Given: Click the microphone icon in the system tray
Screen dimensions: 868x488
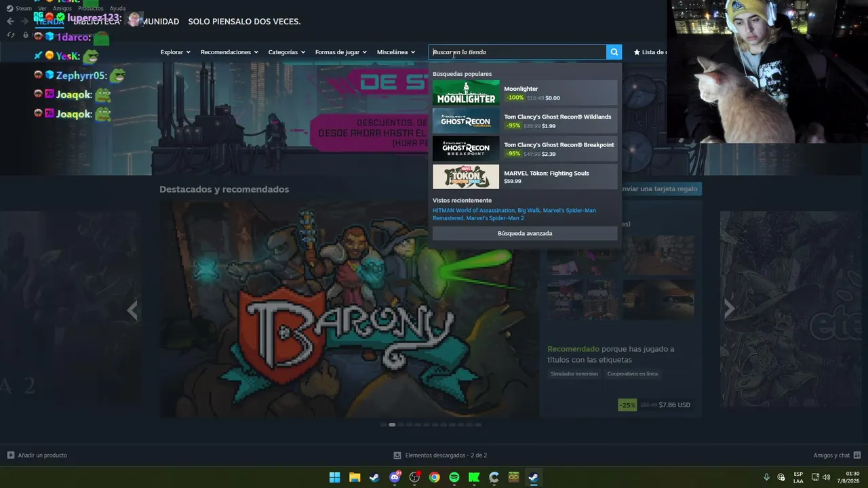Looking at the screenshot, I should coord(767,477).
